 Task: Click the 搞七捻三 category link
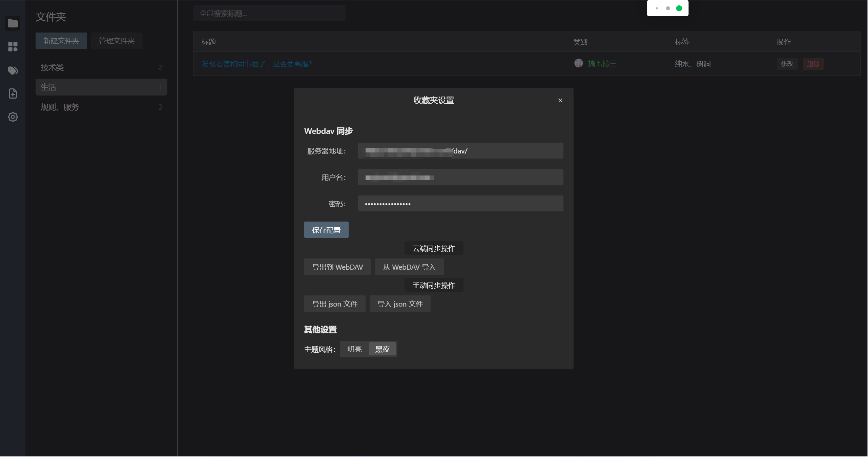pos(602,63)
